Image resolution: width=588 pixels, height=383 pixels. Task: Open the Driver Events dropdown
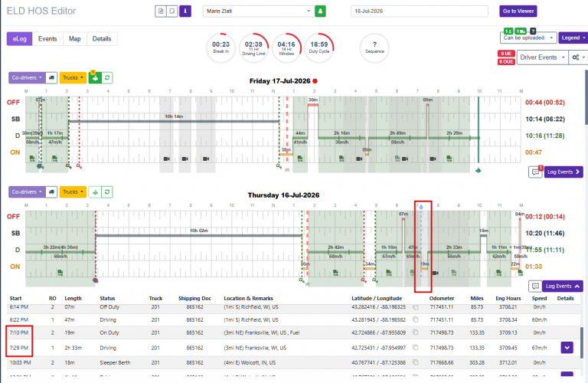[x=542, y=57]
